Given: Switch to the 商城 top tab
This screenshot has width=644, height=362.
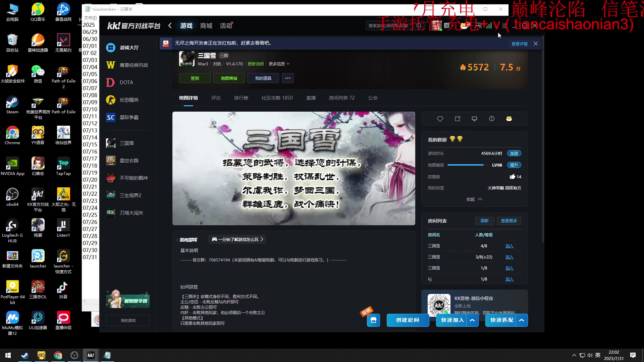Looking at the screenshot, I should coord(206,26).
